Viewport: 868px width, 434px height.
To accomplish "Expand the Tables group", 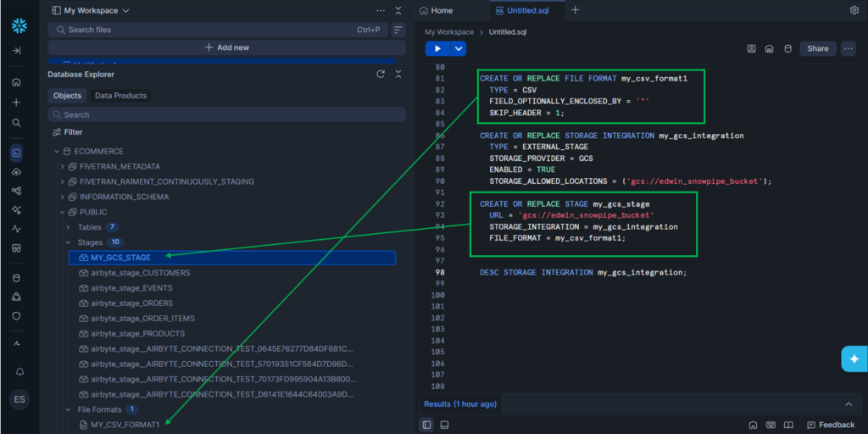I will tap(68, 227).
